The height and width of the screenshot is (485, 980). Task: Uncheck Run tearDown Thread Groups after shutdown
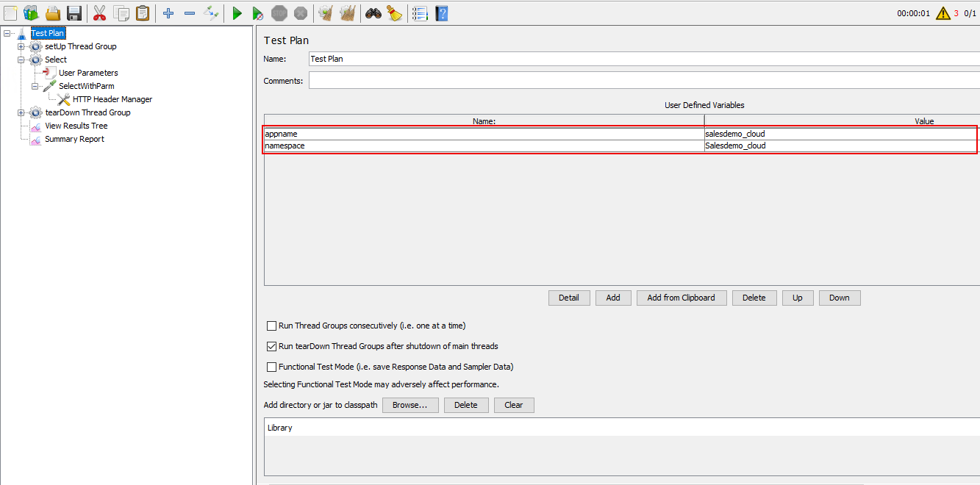[x=272, y=346]
